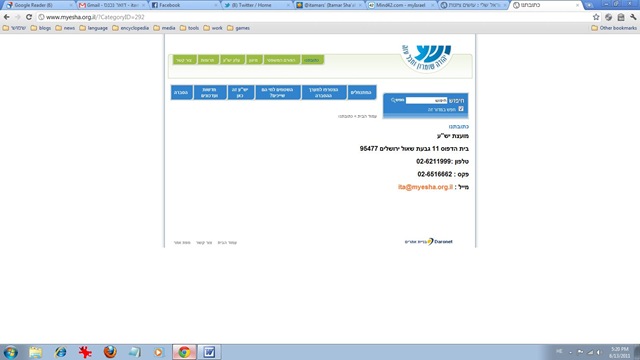Launch Firefox from the taskbar
Viewport: 640px width, 360px height.
click(110, 352)
